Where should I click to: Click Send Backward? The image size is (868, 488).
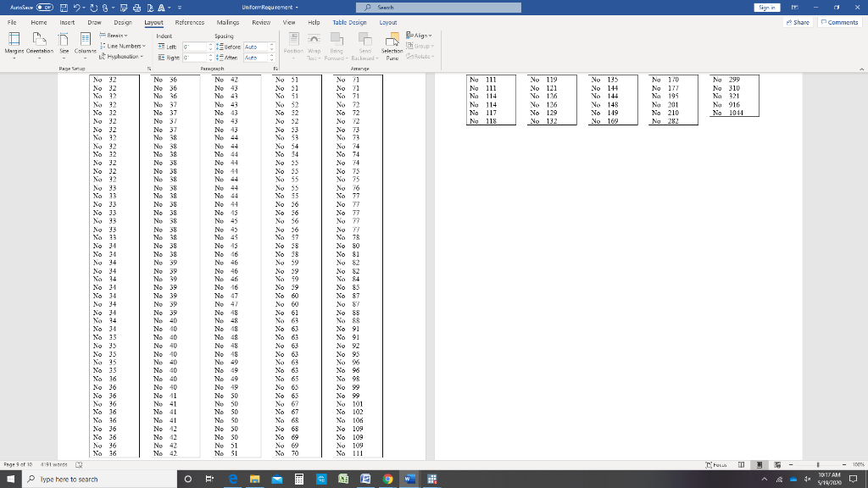coord(364,46)
